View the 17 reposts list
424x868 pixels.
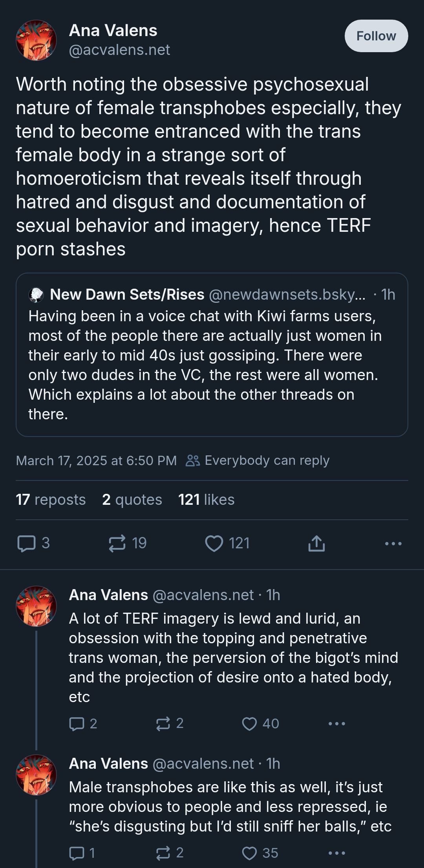pos(51,500)
